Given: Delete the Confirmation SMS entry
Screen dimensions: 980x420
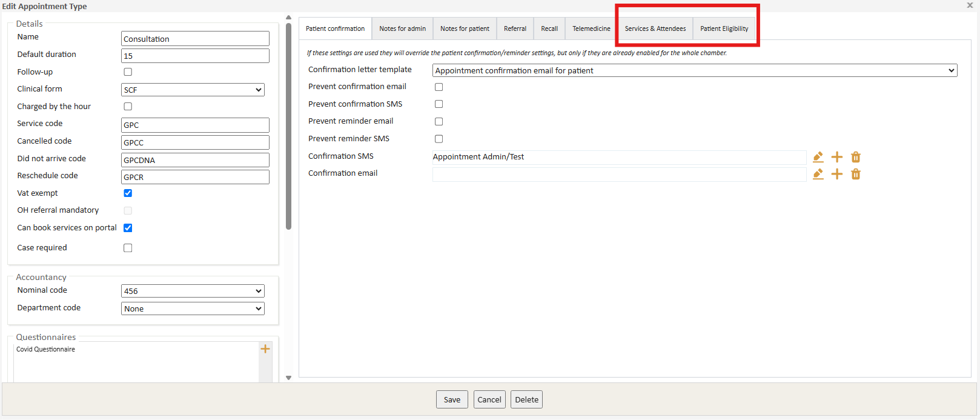Looking at the screenshot, I should pyautogui.click(x=855, y=157).
